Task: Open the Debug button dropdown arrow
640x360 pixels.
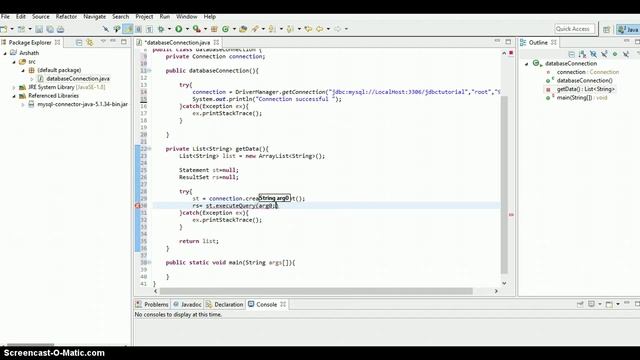Action: click(x=169, y=29)
